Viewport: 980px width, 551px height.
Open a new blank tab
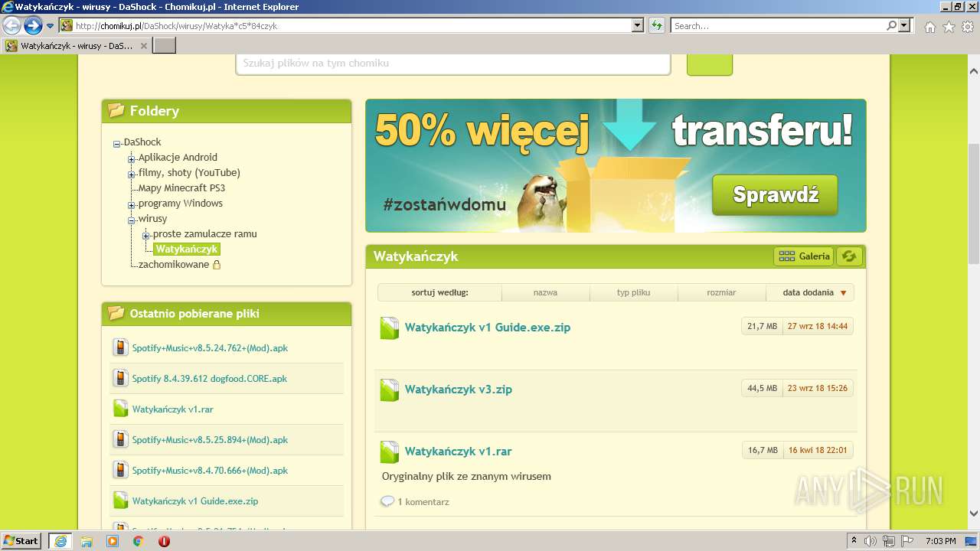tap(165, 46)
